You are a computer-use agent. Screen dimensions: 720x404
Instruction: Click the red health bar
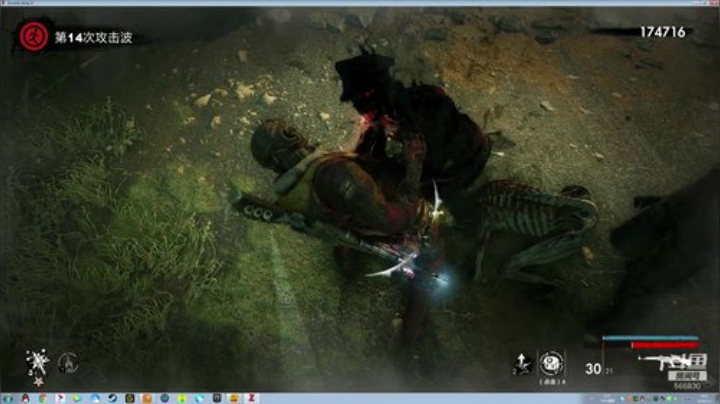(x=665, y=345)
